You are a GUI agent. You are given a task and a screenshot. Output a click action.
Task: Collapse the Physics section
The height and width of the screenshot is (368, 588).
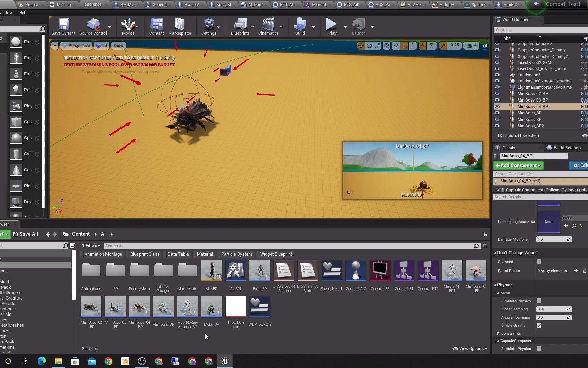coord(495,285)
